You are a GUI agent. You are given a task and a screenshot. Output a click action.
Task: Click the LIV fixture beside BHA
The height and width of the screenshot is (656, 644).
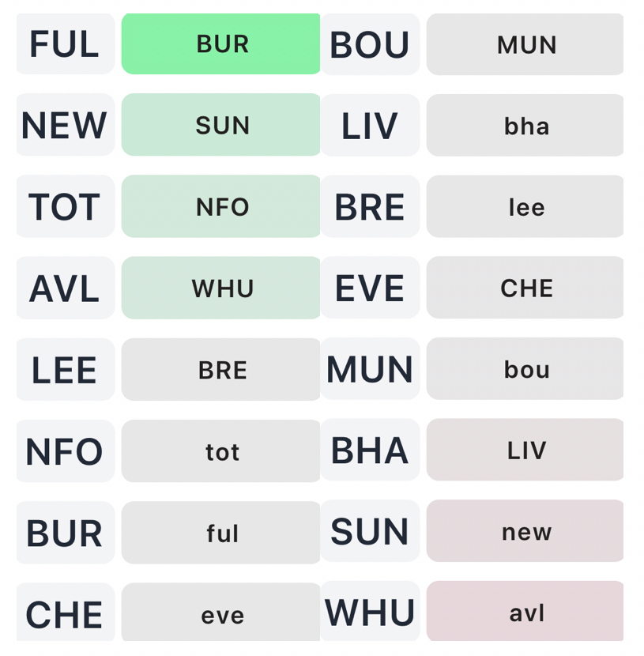525,451
